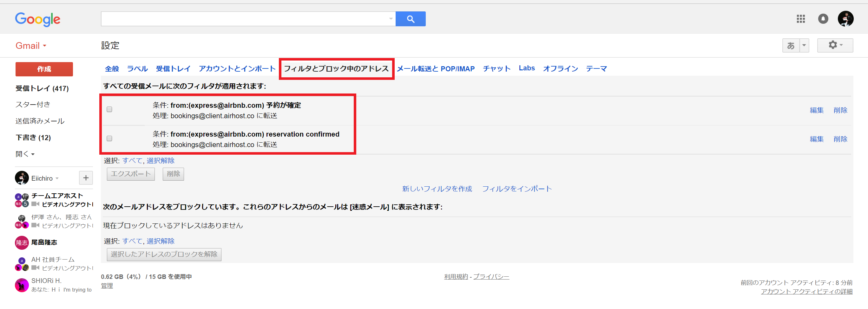868x309 pixels.
Task: Click 編集 for the 予約が確定 filter
Action: click(x=817, y=110)
